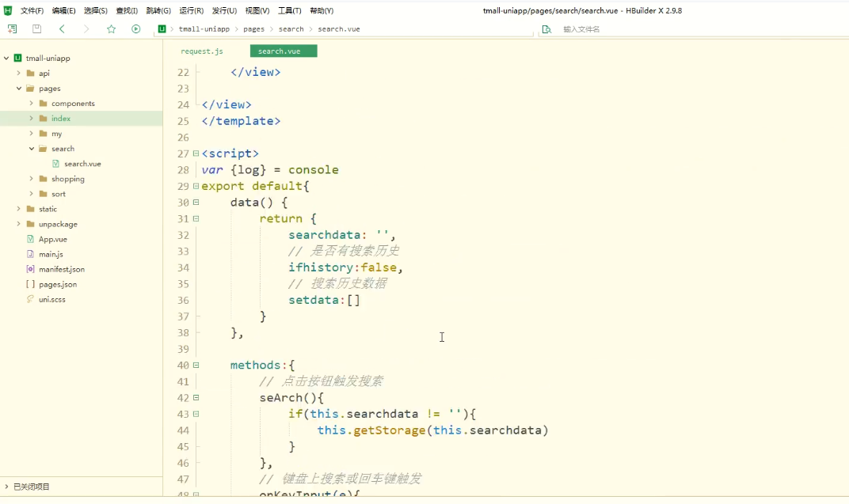Click the main.js file icon
The image size is (849, 504).
(30, 254)
